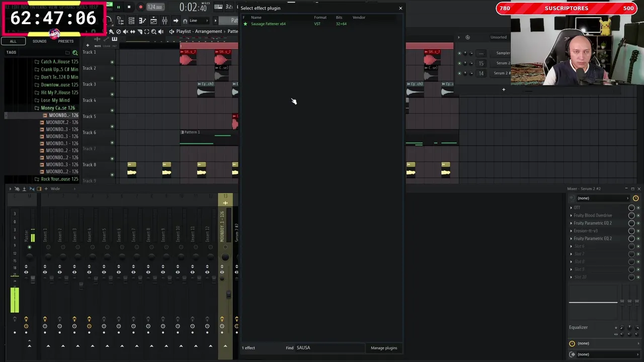The height and width of the screenshot is (362, 644).
Task: Click the 124.000 tempo field
Action: pyautogui.click(x=154, y=7)
